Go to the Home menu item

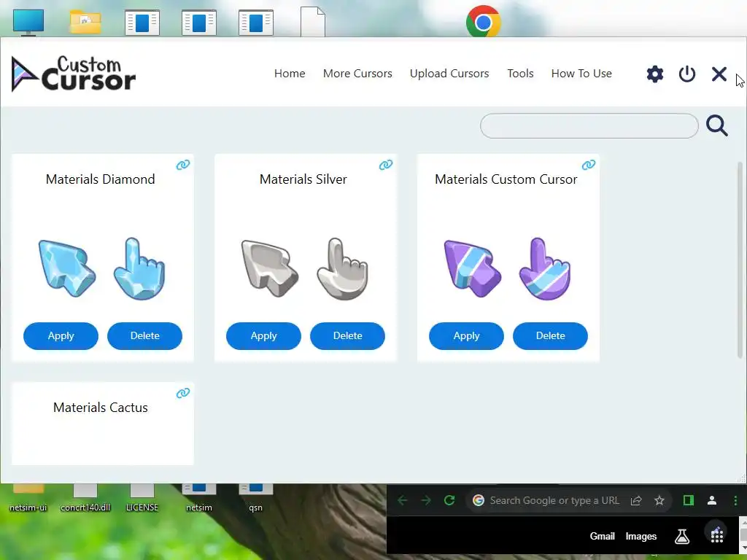tap(290, 74)
